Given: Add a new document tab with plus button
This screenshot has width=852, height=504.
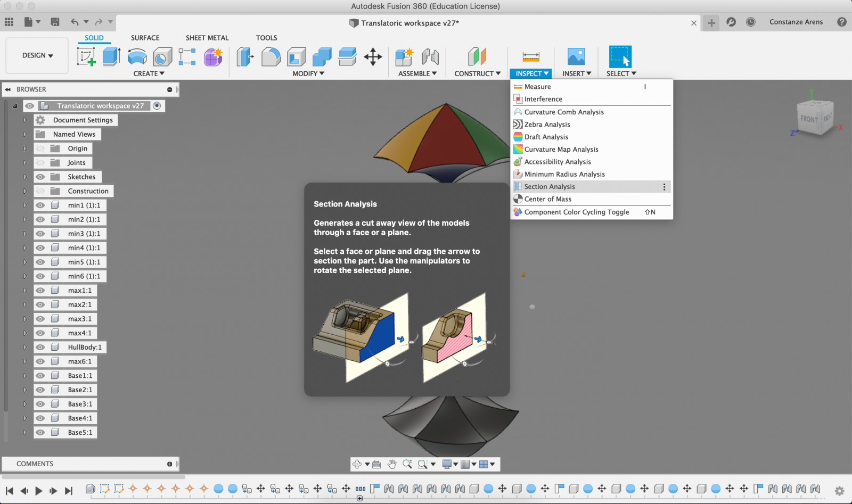Looking at the screenshot, I should 711,22.
